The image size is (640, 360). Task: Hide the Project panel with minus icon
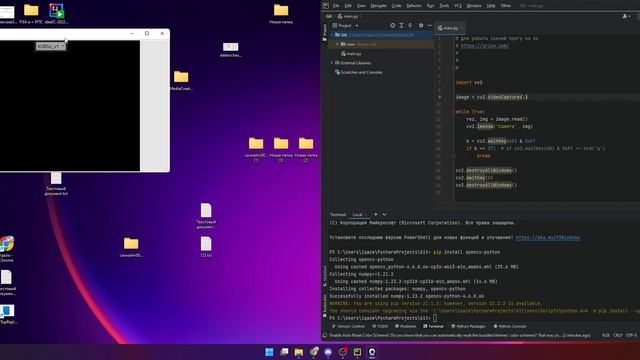[429, 25]
